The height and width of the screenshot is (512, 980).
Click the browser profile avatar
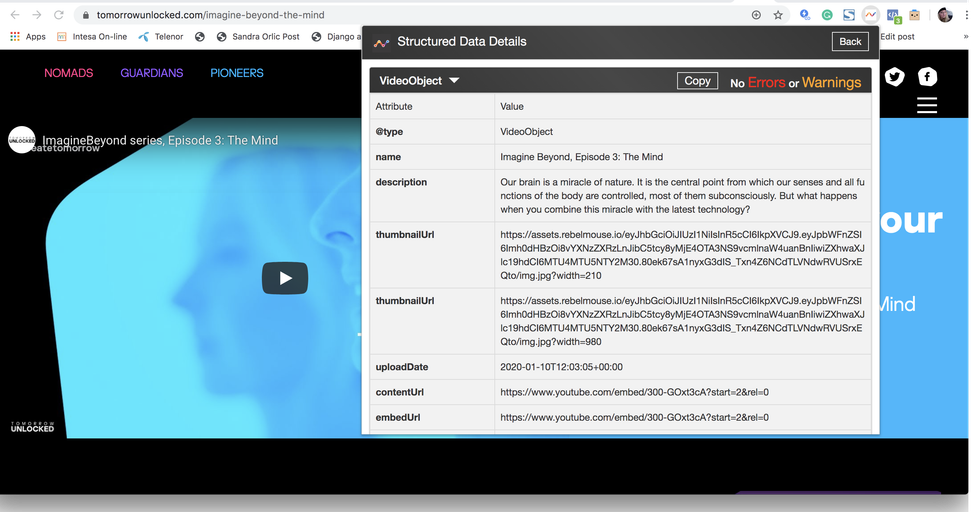[x=945, y=15]
